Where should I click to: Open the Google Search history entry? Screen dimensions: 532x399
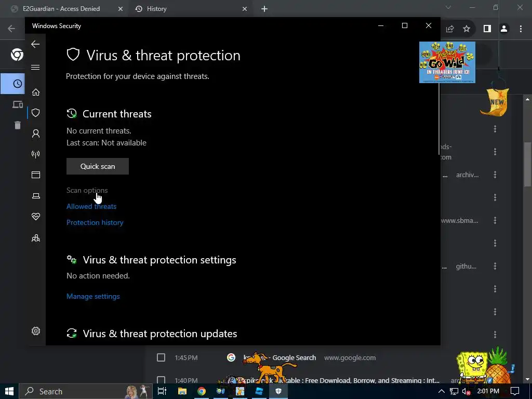point(280,357)
